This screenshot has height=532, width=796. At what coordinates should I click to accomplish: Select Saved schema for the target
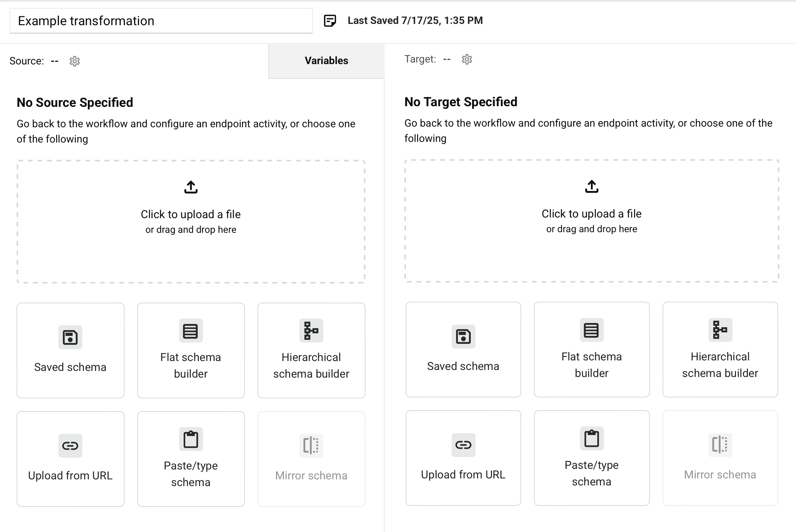(x=463, y=350)
